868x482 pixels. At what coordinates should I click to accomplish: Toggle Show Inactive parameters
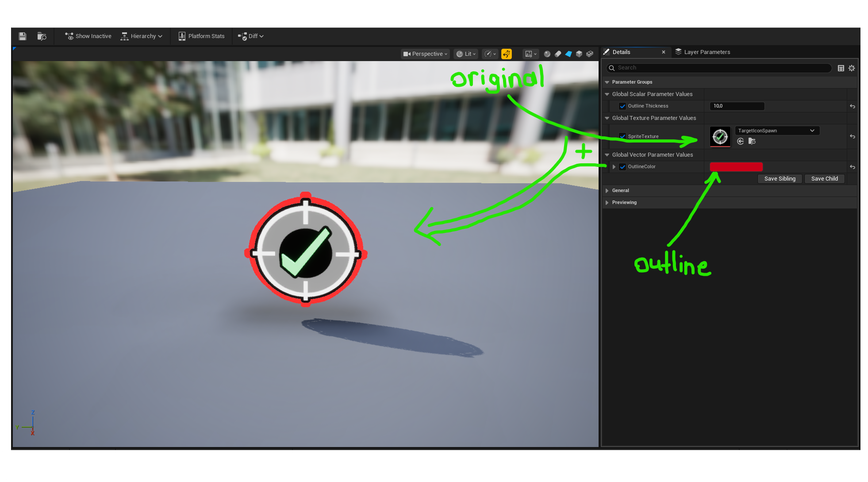click(x=88, y=36)
